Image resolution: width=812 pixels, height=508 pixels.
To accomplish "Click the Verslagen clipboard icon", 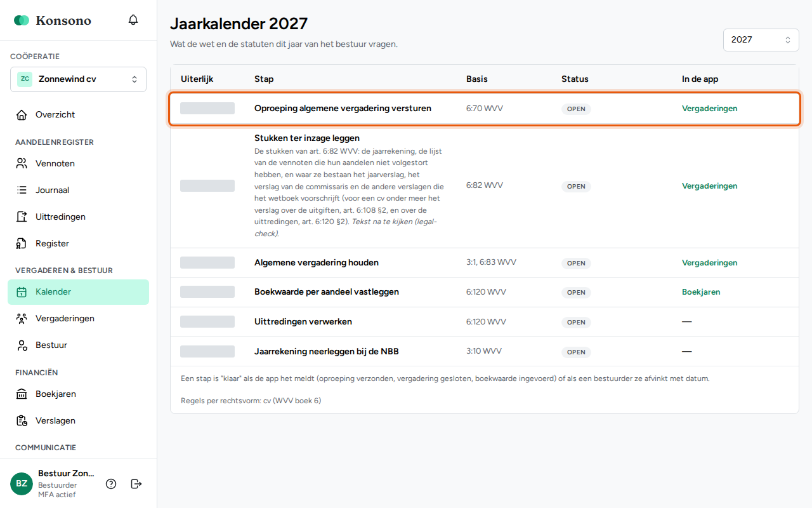I will [22, 421].
